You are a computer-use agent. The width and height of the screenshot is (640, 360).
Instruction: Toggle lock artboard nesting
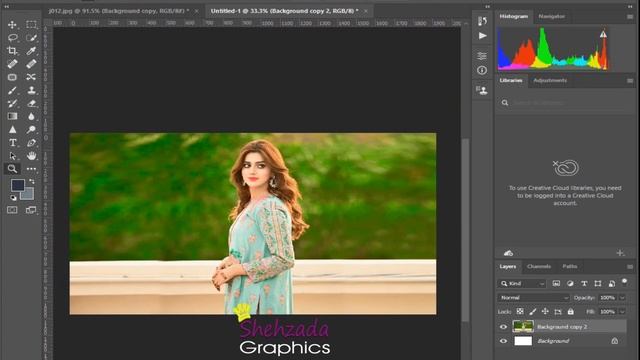(558, 312)
